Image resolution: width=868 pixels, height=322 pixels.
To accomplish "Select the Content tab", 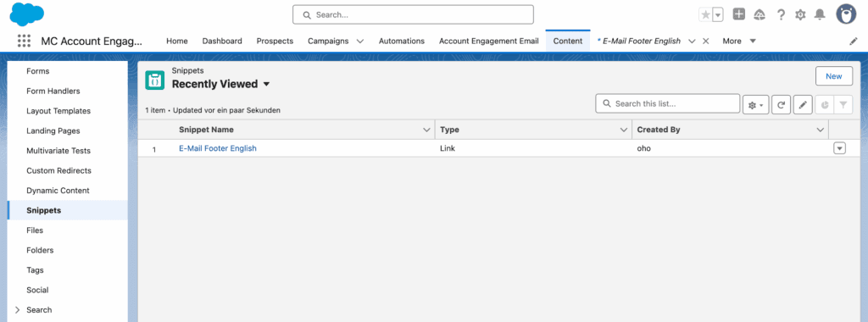I will pyautogui.click(x=568, y=41).
